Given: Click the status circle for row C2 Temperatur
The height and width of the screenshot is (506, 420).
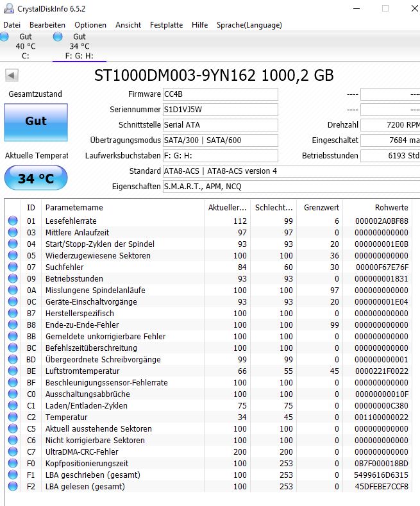Looking at the screenshot, I should (13, 417).
